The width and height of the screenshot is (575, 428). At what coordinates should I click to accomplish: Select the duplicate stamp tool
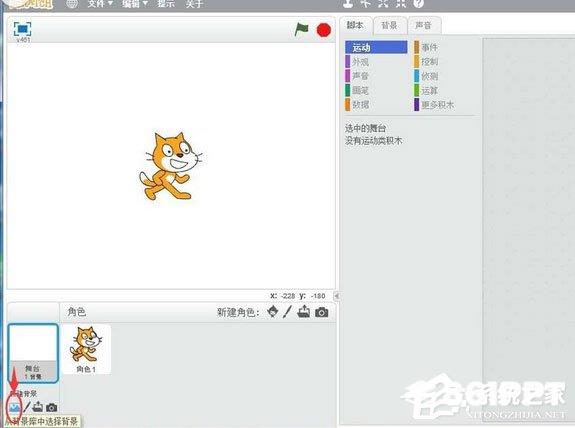[x=348, y=3]
